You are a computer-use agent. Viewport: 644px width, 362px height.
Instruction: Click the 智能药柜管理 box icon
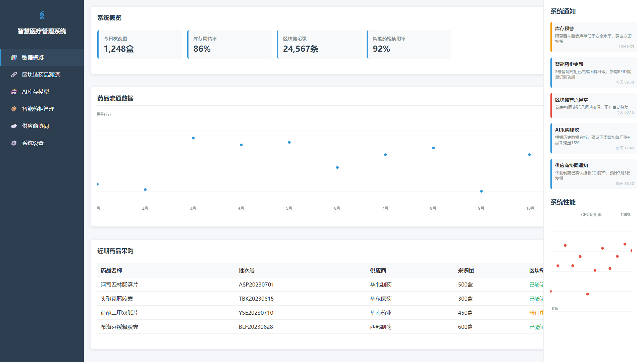pos(14,109)
